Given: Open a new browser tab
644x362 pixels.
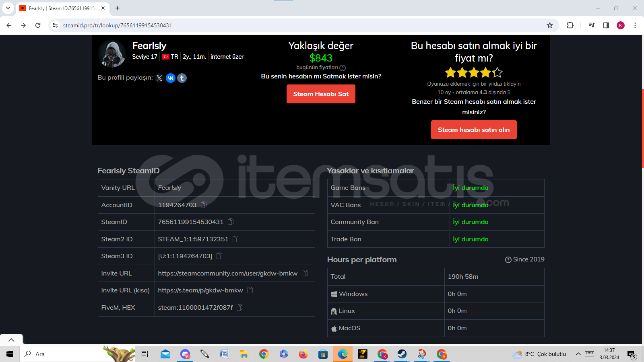Looking at the screenshot, I should click(x=118, y=8).
